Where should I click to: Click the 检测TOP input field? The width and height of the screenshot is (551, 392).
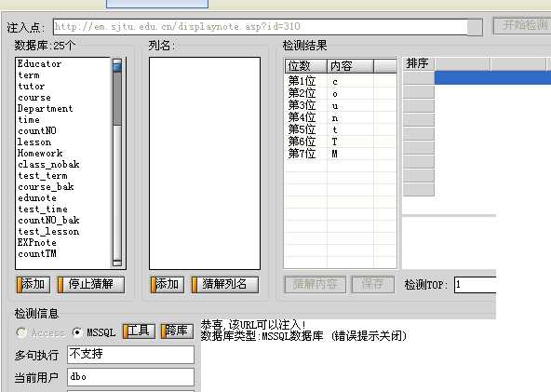(x=475, y=285)
